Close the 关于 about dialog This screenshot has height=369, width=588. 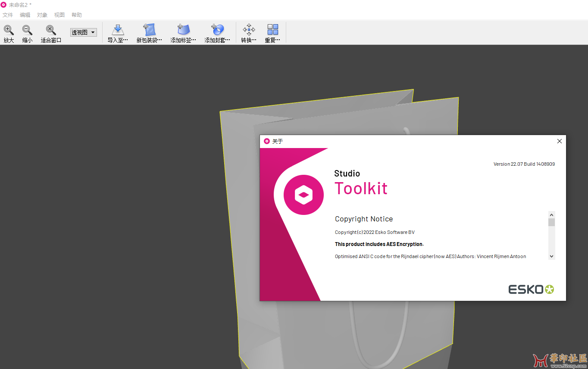[x=560, y=141]
